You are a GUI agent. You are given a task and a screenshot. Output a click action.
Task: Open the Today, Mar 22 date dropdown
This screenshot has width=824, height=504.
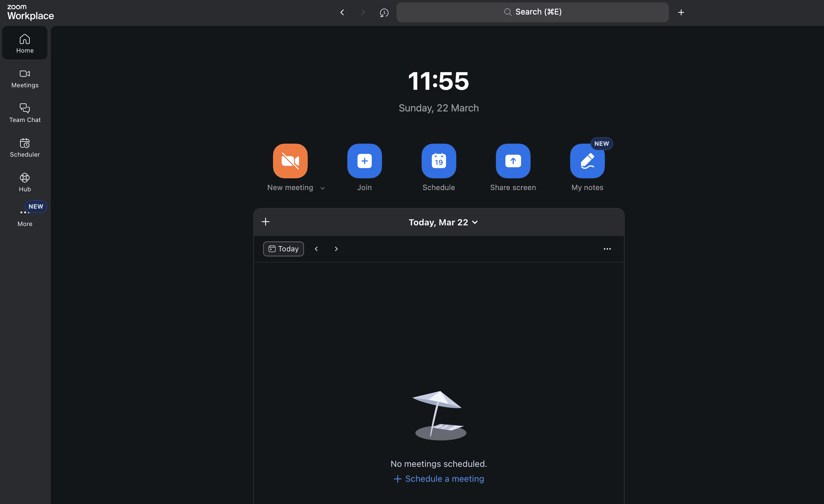point(443,222)
